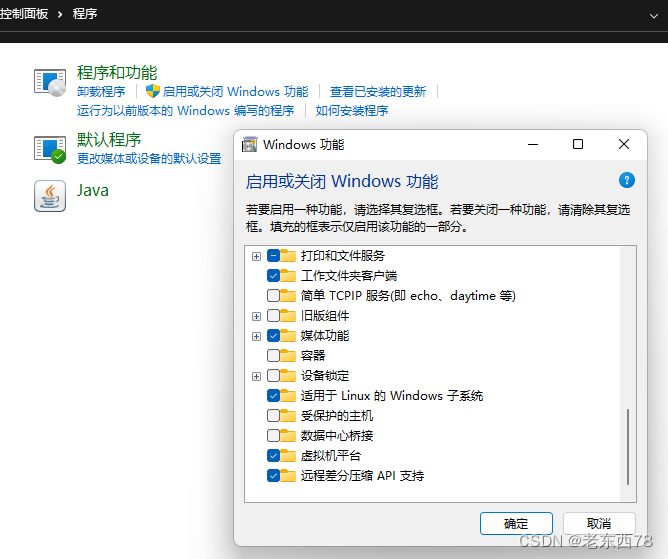Open 运行为以前版本的 Windows 编写的程序 link
This screenshot has height=559, width=668.
[x=185, y=111]
